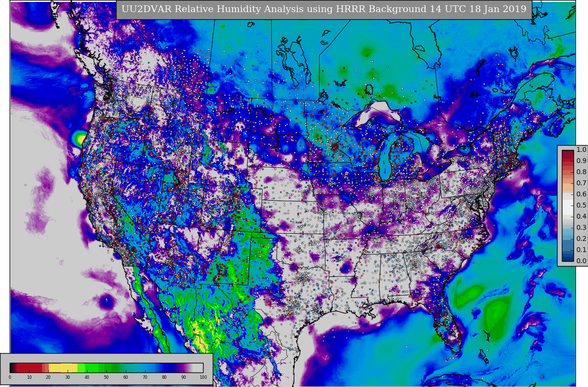Click "0.2" on the vertical colorbar
Screen dimensions: 588x387
(x=581, y=239)
